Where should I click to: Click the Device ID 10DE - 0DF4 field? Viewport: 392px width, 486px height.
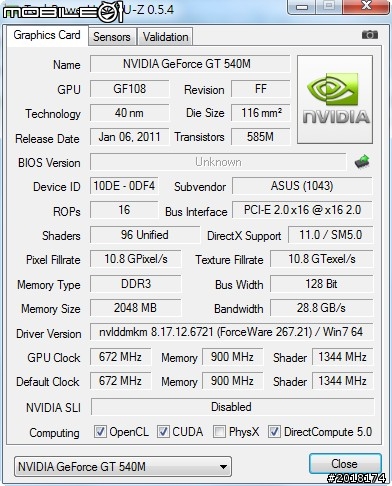[x=124, y=186]
